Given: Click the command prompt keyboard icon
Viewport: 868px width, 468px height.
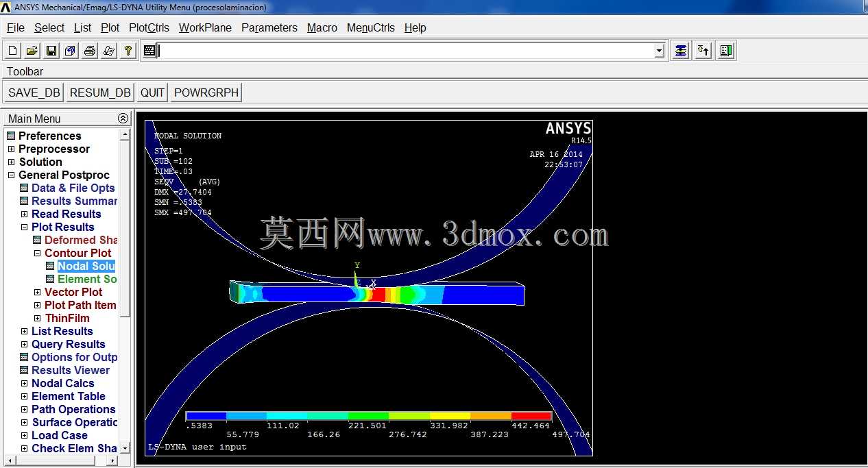Looking at the screenshot, I should coord(149,51).
